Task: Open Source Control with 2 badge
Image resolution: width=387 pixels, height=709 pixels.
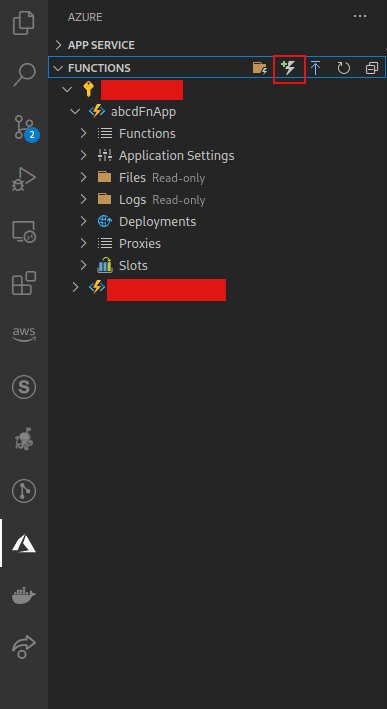Action: pos(25,127)
